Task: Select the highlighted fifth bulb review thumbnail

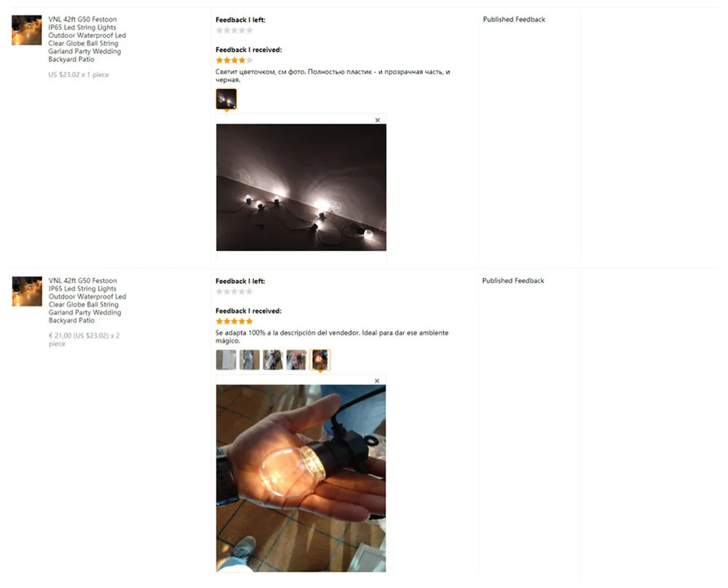Action: point(320,359)
